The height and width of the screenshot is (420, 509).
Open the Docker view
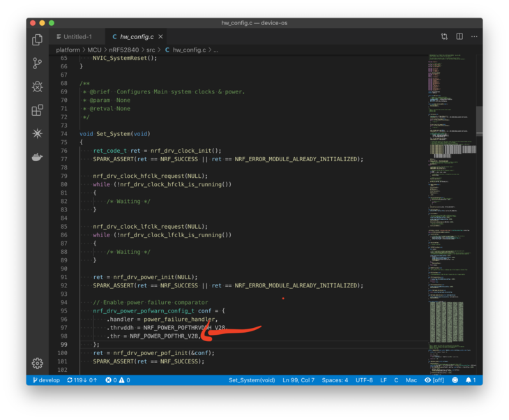(38, 157)
